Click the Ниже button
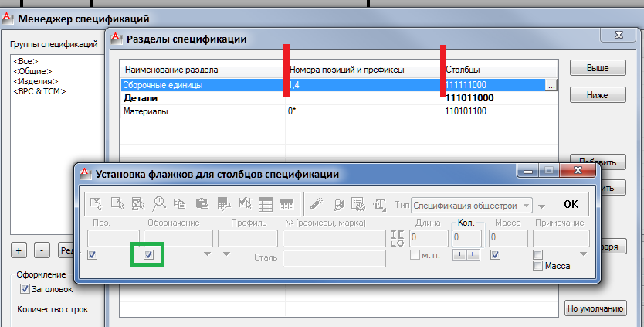This screenshot has width=644, height=327. click(598, 95)
